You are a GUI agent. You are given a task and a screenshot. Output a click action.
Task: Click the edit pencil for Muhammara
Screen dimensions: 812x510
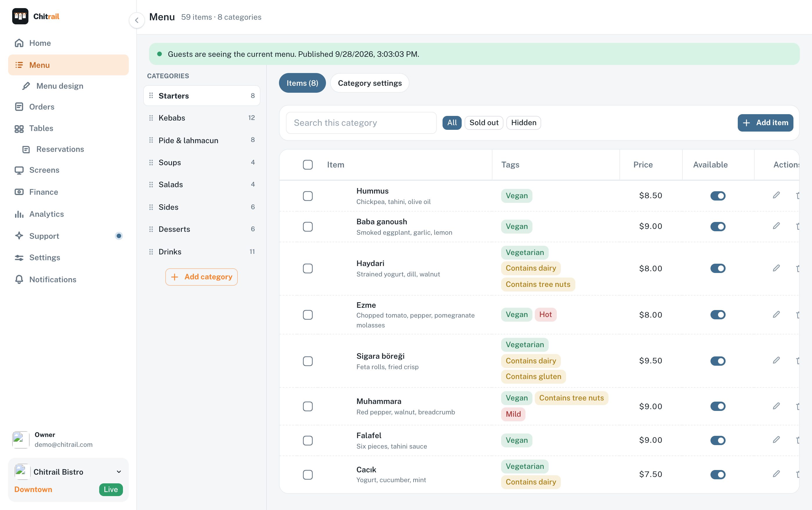(776, 406)
